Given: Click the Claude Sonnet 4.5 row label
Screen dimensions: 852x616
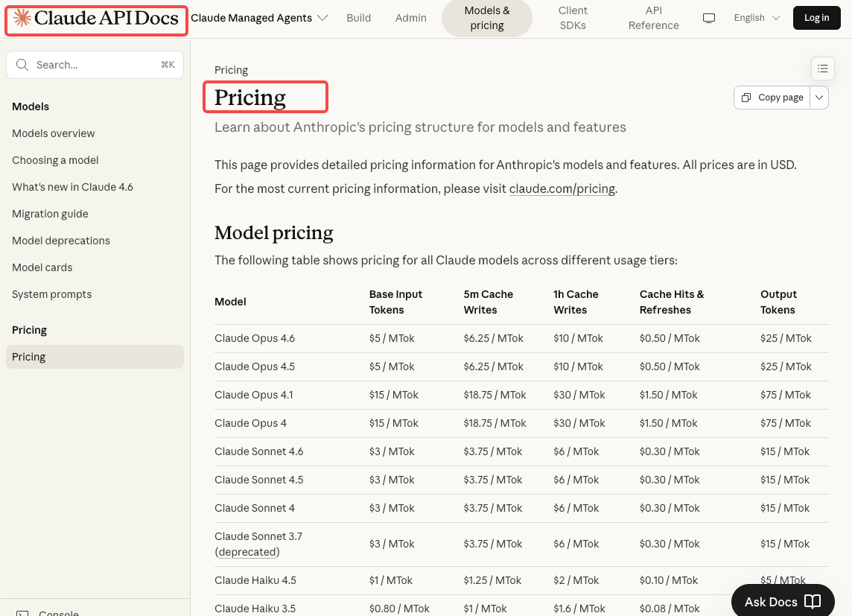Looking at the screenshot, I should tap(258, 480).
